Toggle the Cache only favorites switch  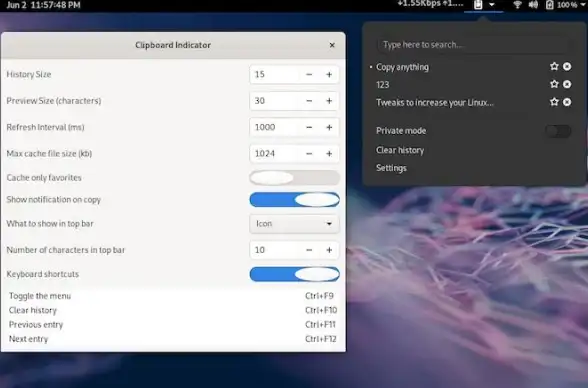tap(294, 178)
